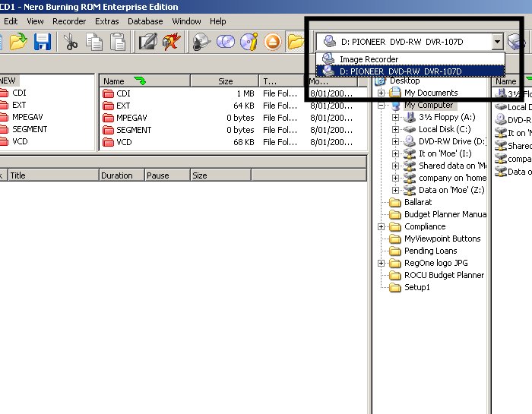The image size is (532, 414).
Task: Click 1 MB size of CDI
Action: coord(245,93)
